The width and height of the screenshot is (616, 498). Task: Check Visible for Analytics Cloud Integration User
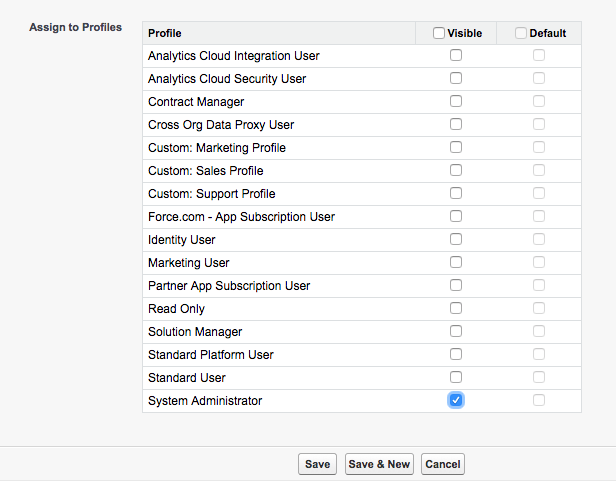tap(456, 55)
